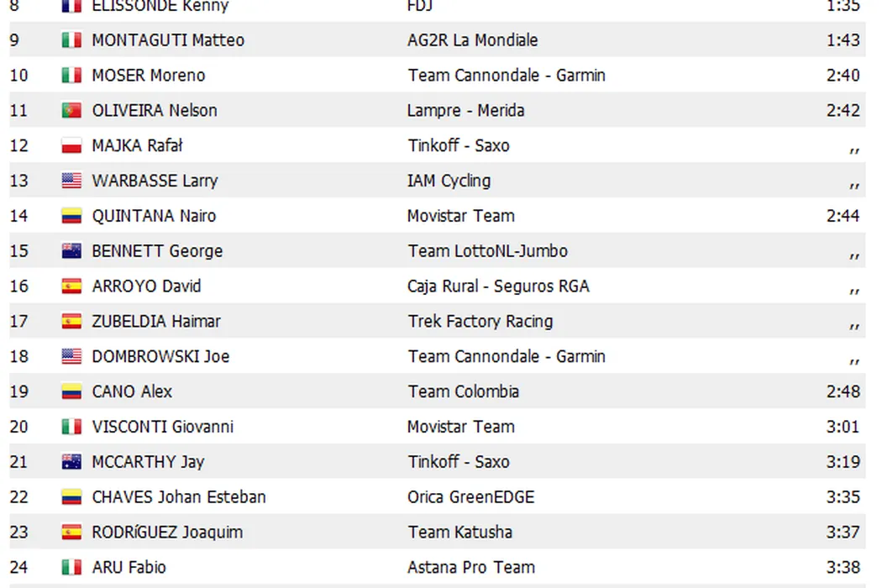
Task: Click the Italian flag beside MONTAGUTI Matteo
Action: tap(71, 40)
